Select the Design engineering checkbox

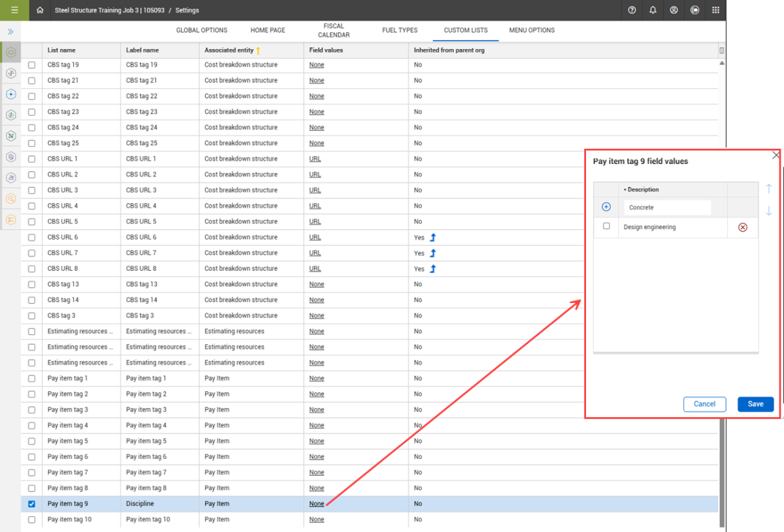(606, 227)
